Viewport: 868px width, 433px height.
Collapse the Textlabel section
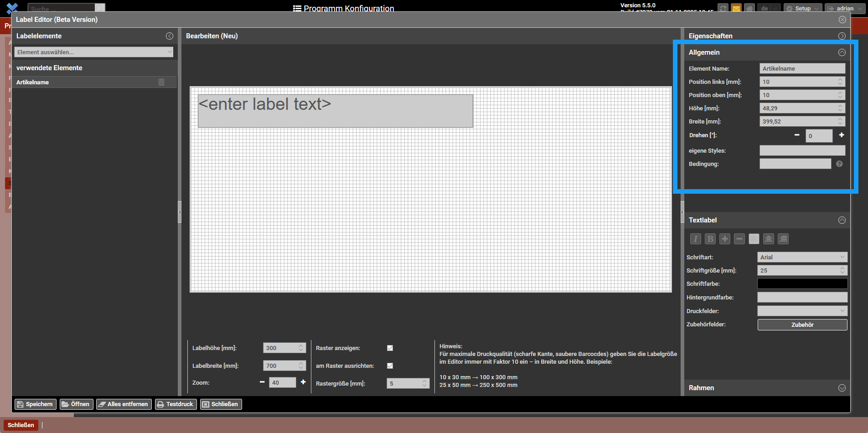[x=842, y=220]
